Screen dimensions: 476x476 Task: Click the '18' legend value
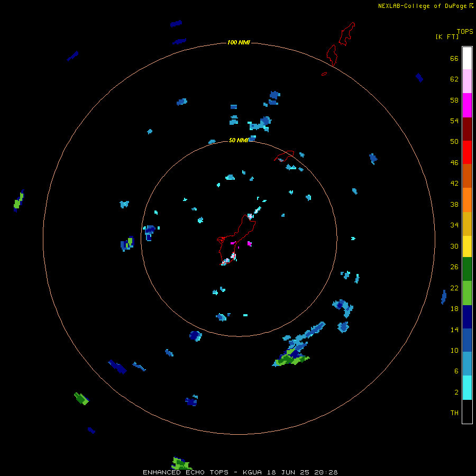[454, 308]
